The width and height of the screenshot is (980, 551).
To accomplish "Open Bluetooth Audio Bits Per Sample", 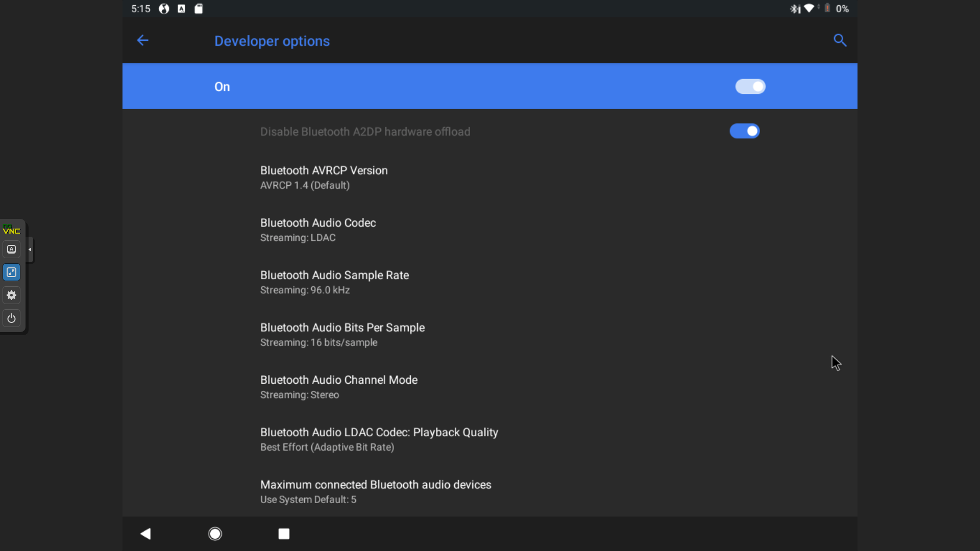I will tap(490, 335).
